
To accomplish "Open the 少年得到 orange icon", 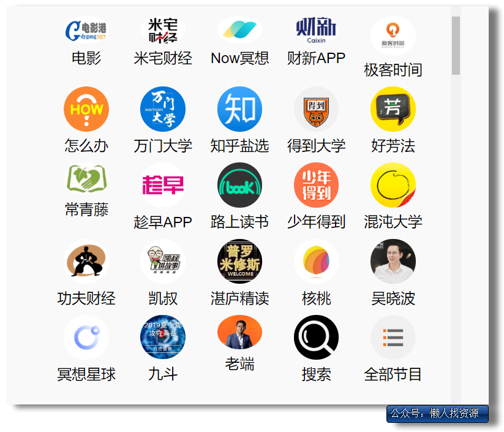I will [316, 185].
